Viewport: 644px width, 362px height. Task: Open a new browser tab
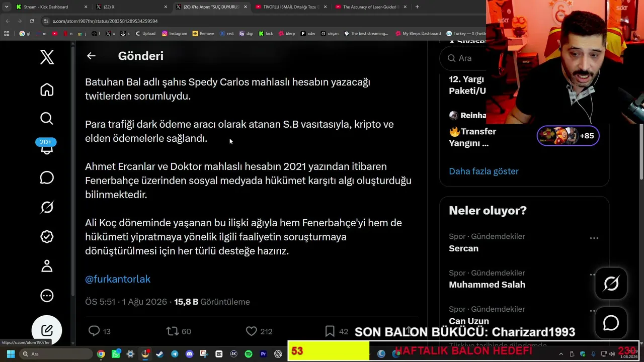coord(417,7)
